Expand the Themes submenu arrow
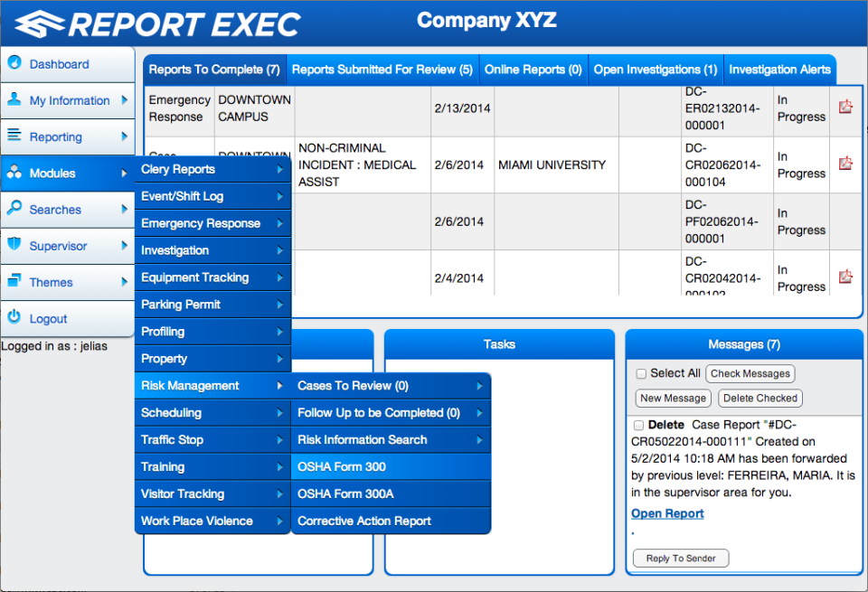This screenshot has height=592, width=868. [x=125, y=282]
